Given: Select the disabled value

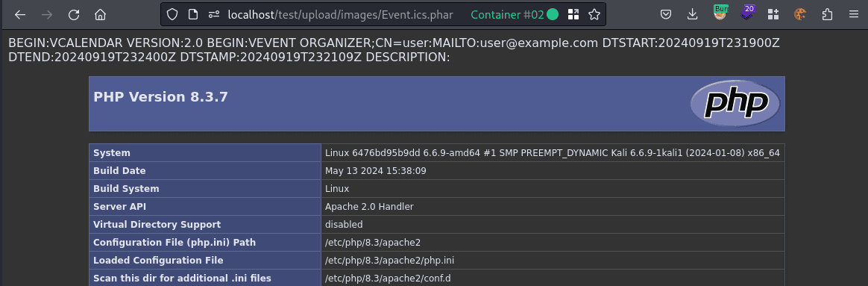Looking at the screenshot, I should pyautogui.click(x=344, y=225).
